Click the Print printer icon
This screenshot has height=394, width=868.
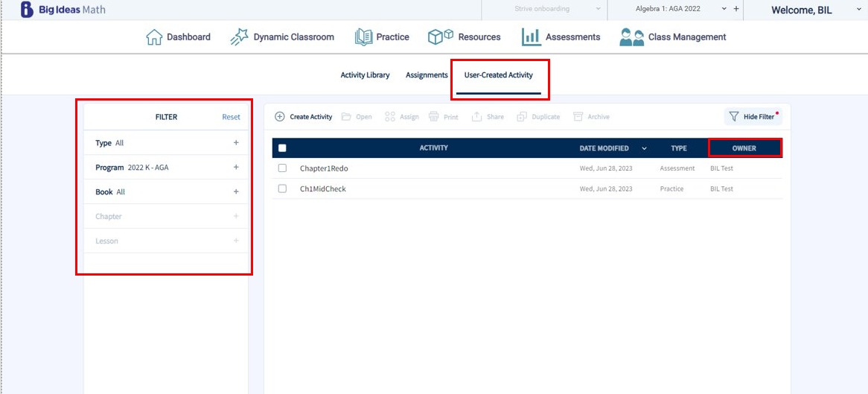(434, 117)
